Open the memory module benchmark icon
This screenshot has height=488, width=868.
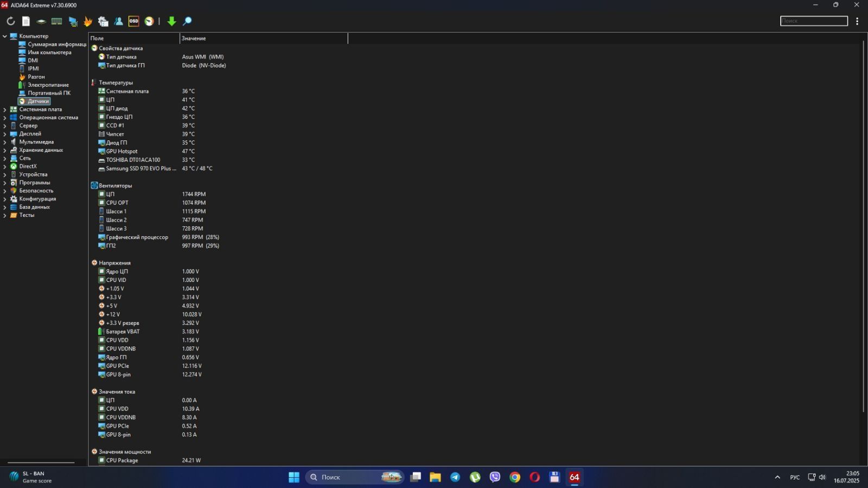point(56,21)
